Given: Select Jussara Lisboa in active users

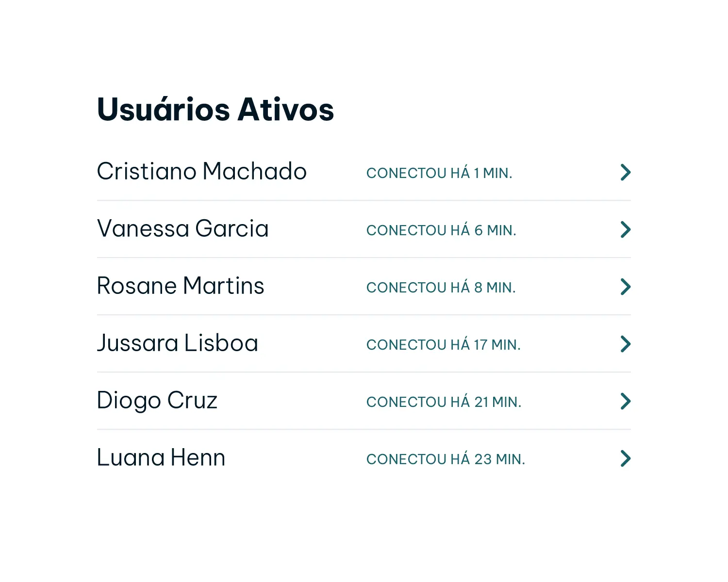Looking at the screenshot, I should pyautogui.click(x=178, y=343).
